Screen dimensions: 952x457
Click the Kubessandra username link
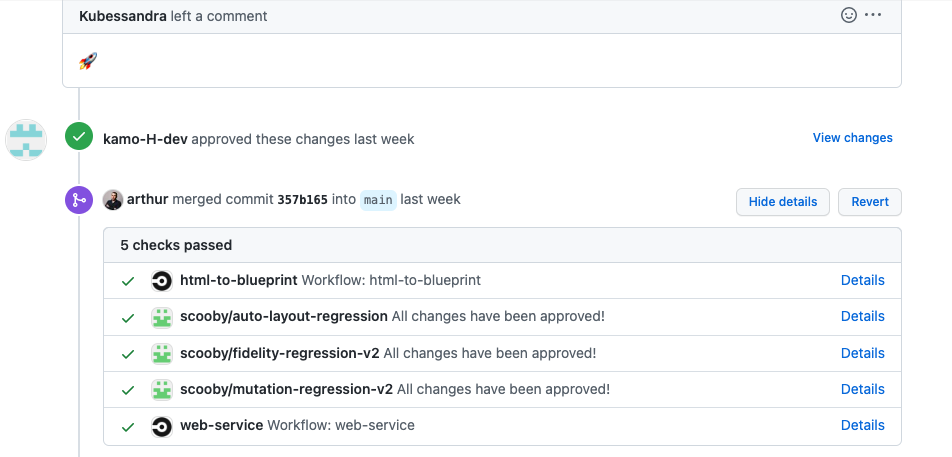point(122,16)
